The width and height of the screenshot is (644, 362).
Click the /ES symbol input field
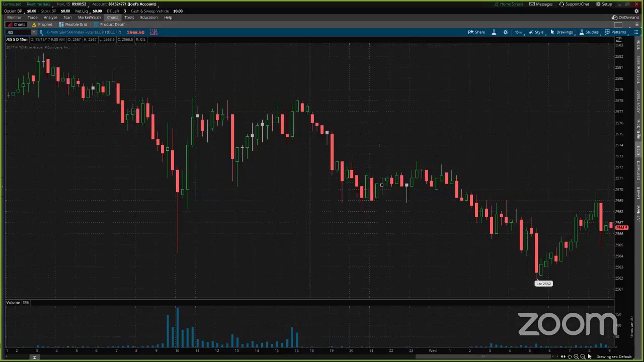coord(19,32)
